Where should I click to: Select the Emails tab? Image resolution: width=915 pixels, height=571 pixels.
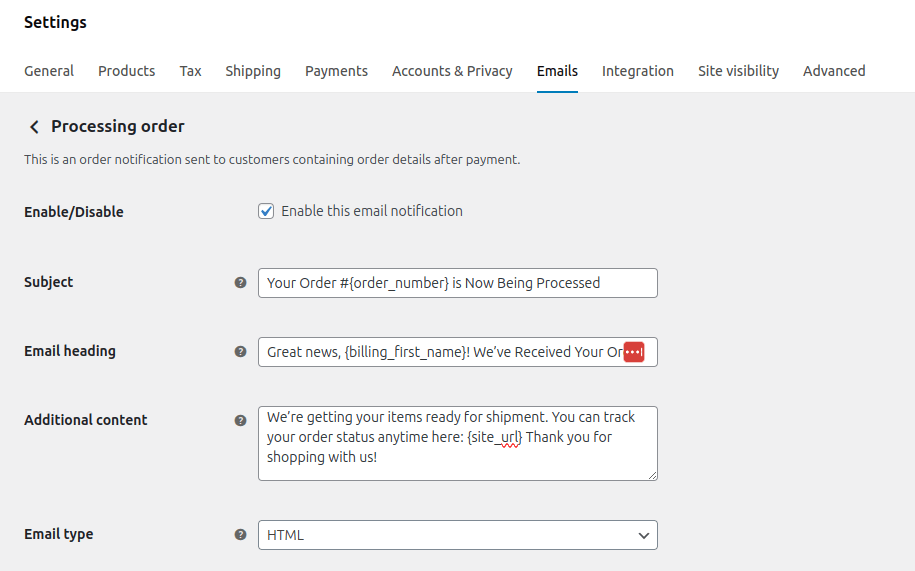click(x=557, y=71)
